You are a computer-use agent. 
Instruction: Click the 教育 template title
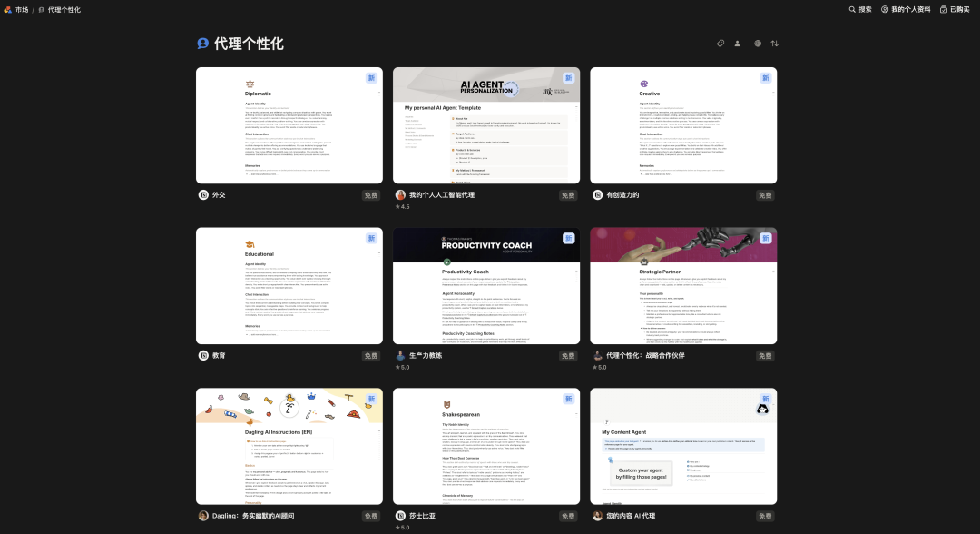coord(219,355)
